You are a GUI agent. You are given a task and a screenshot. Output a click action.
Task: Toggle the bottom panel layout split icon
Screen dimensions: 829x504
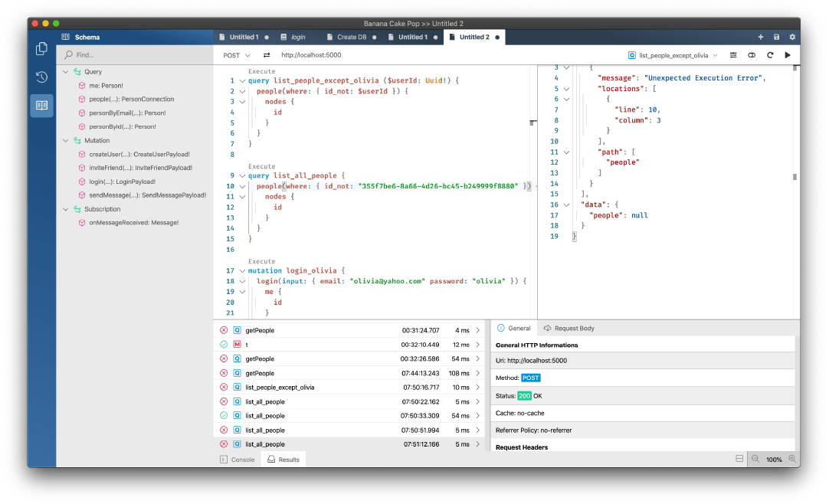(739, 459)
